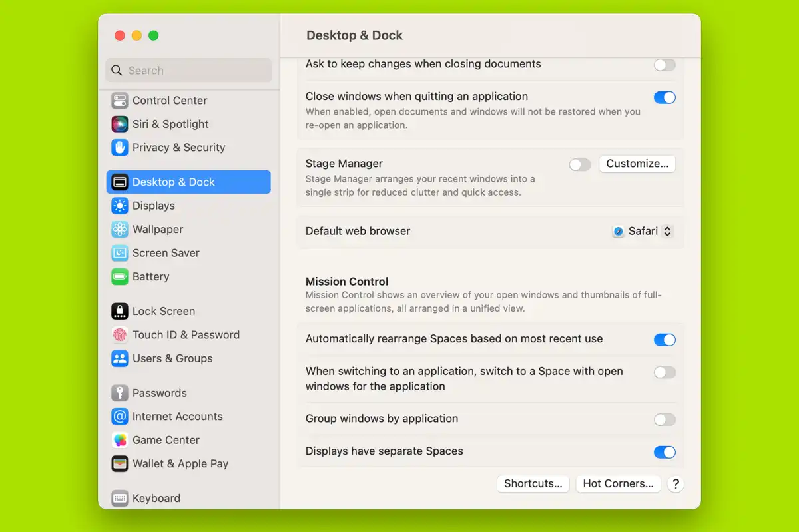Viewport: 799px width, 532px height.
Task: Select Displays in the sidebar
Action: click(188, 206)
